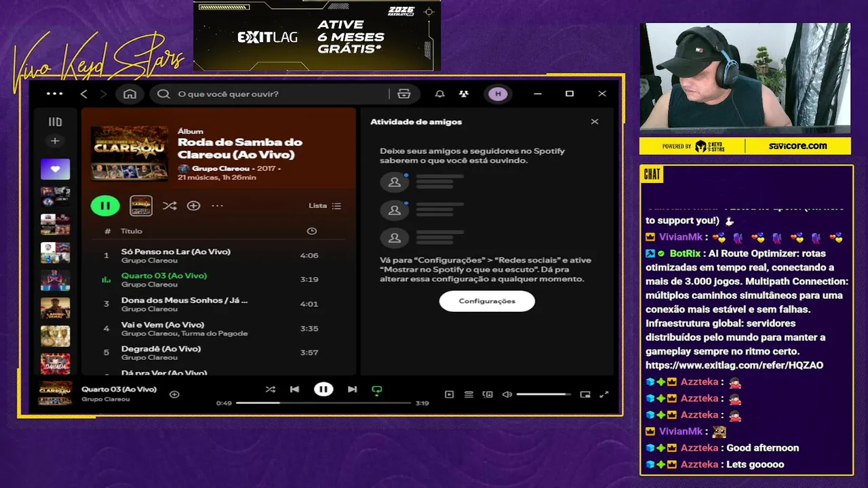
Task: Toggle repeat in the player bar
Action: click(376, 390)
